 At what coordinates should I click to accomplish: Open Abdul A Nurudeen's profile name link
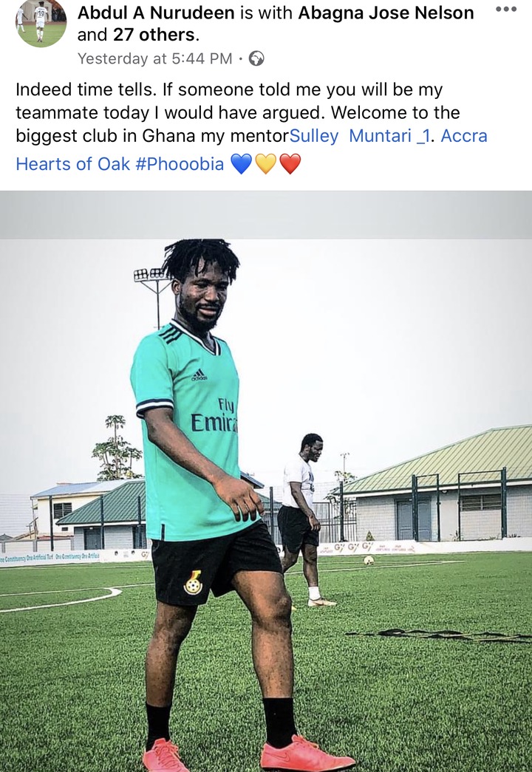(156, 13)
